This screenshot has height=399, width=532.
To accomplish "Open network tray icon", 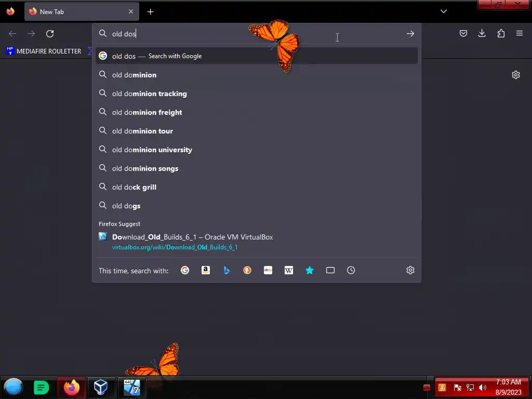I will point(470,388).
